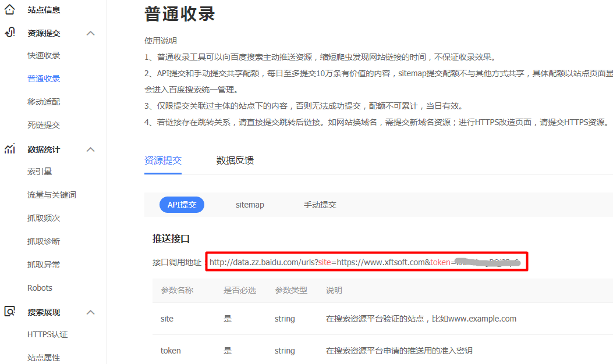Collapse the 搜索展现 section chevron
Screen dimensions: 613x364
[91, 312]
